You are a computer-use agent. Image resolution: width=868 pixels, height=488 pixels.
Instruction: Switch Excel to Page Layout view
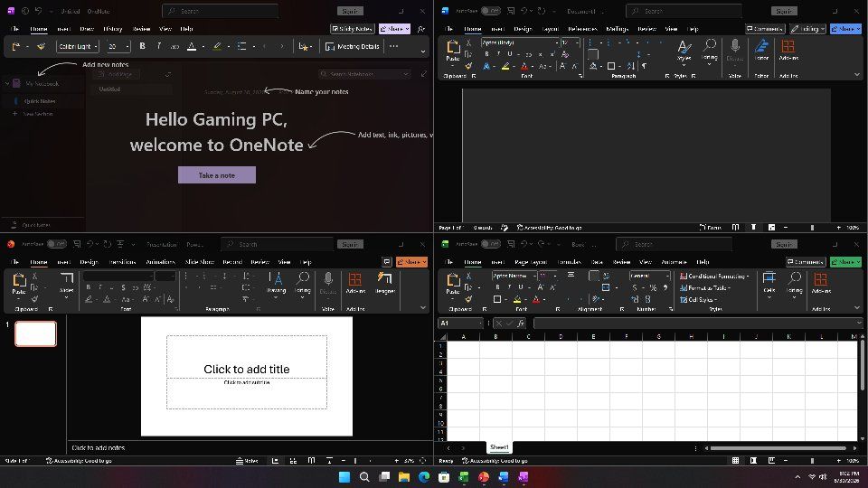753,460
